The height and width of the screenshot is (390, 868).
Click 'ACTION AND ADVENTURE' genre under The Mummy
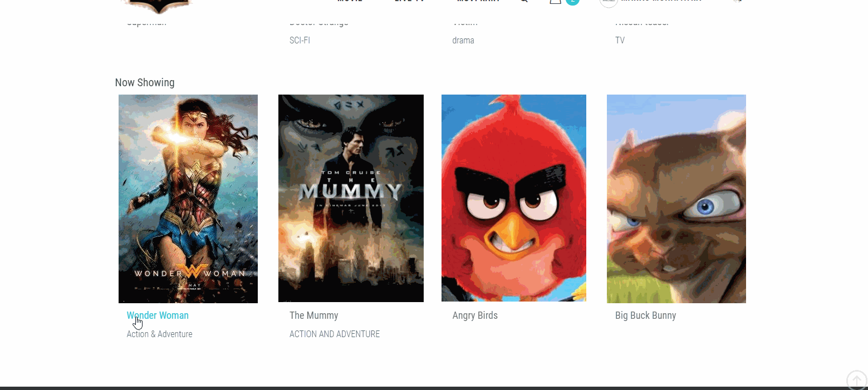[x=335, y=334]
